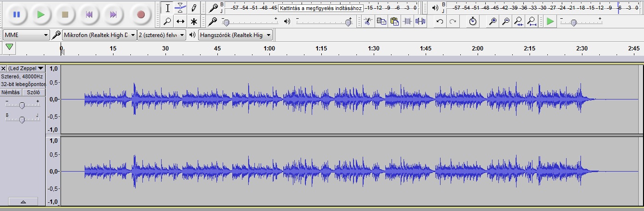Toggle pause with the Pause button

[16, 14]
